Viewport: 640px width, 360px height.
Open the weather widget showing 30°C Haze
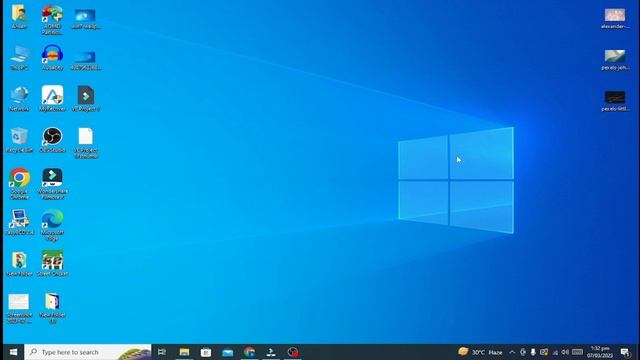tap(480, 352)
